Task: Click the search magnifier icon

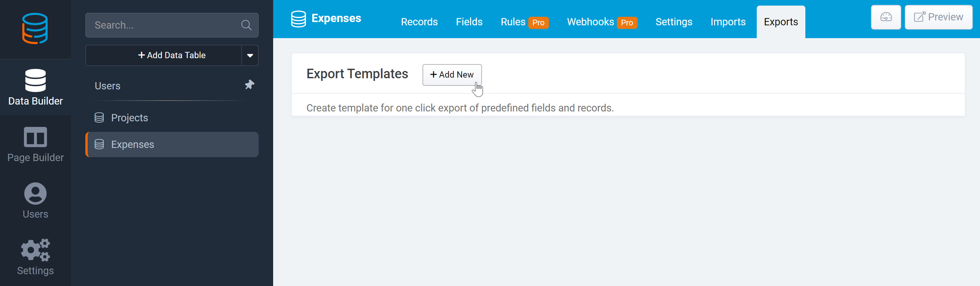Action: [x=246, y=25]
